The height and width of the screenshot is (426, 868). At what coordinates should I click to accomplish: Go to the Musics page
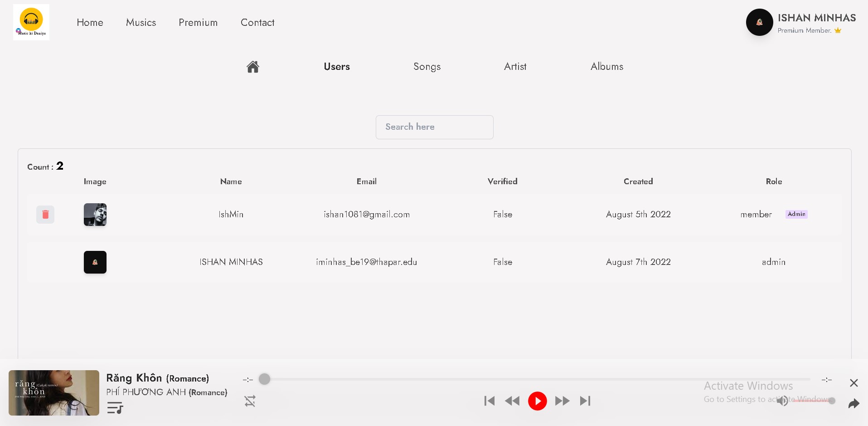tap(141, 22)
